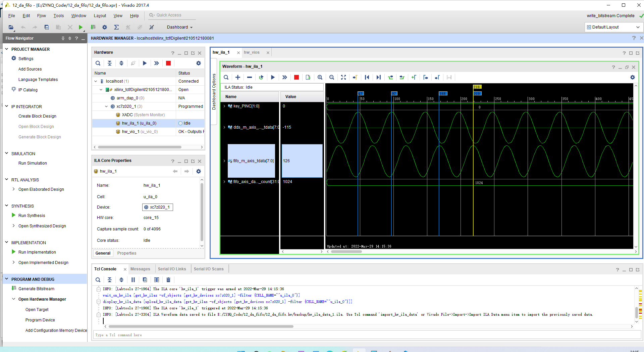This screenshot has width=644, height=352.
Task: Open waveform settings gear
Action: click(633, 77)
